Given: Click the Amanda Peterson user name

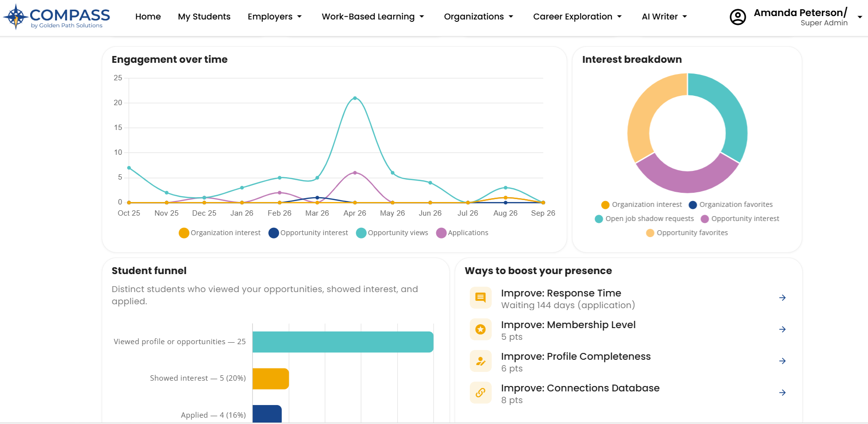Looking at the screenshot, I should pos(800,13).
